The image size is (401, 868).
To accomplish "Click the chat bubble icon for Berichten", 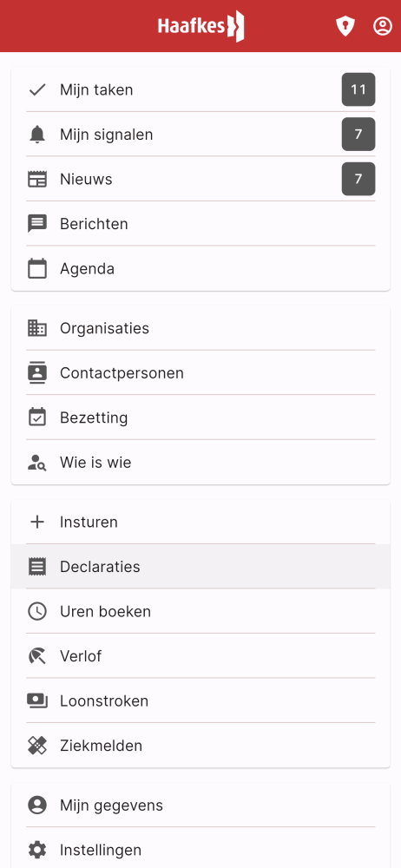I will click(37, 224).
